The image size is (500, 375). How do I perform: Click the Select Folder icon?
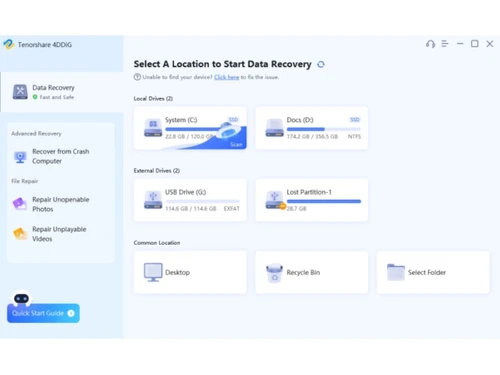396,272
